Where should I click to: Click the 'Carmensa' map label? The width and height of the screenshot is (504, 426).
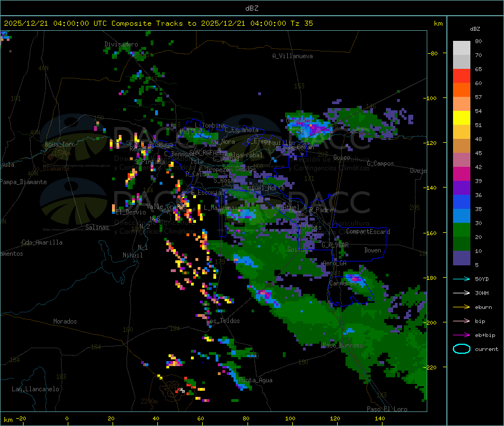click(x=343, y=283)
